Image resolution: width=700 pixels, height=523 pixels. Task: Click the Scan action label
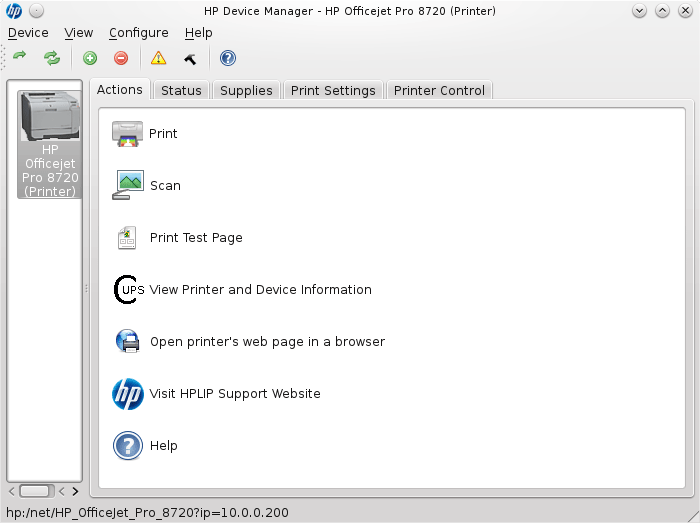click(x=165, y=186)
